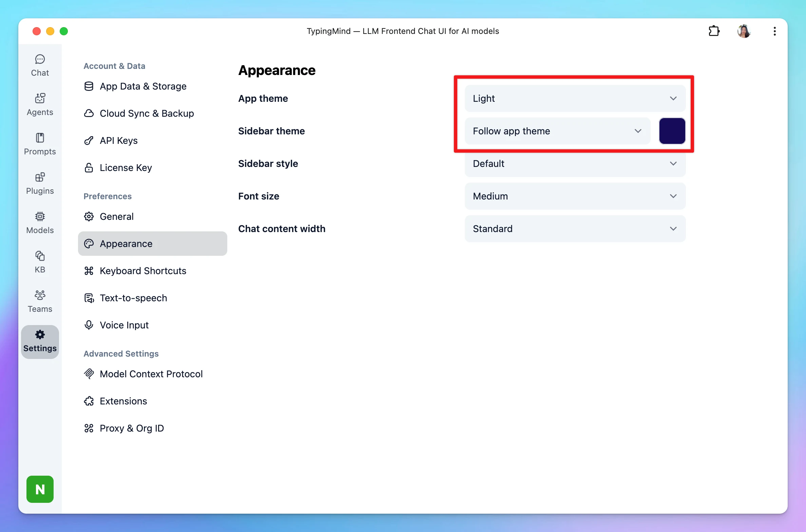Go to Agents in sidebar
The image size is (806, 532).
pos(40,104)
